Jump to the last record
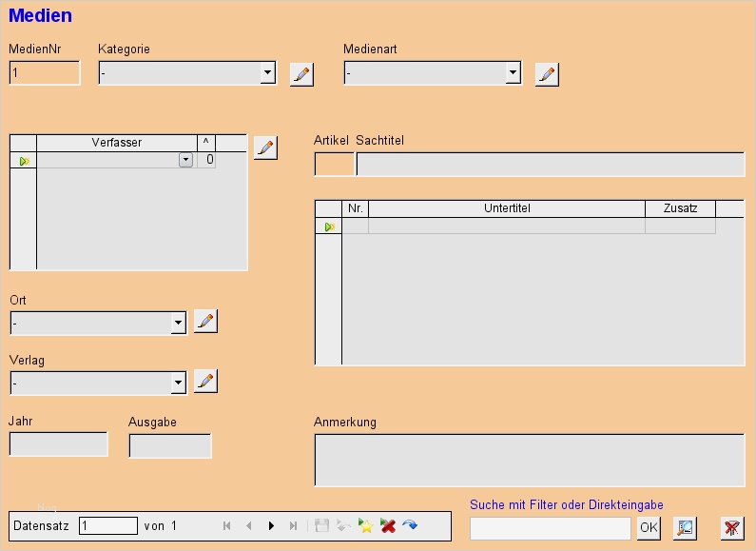 [293, 526]
